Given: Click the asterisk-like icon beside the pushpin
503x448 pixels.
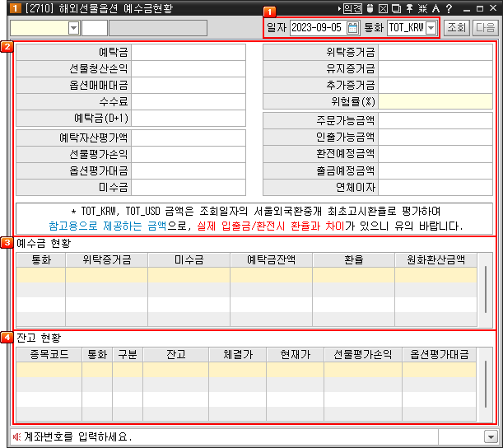Looking at the screenshot, I should tap(421, 8).
